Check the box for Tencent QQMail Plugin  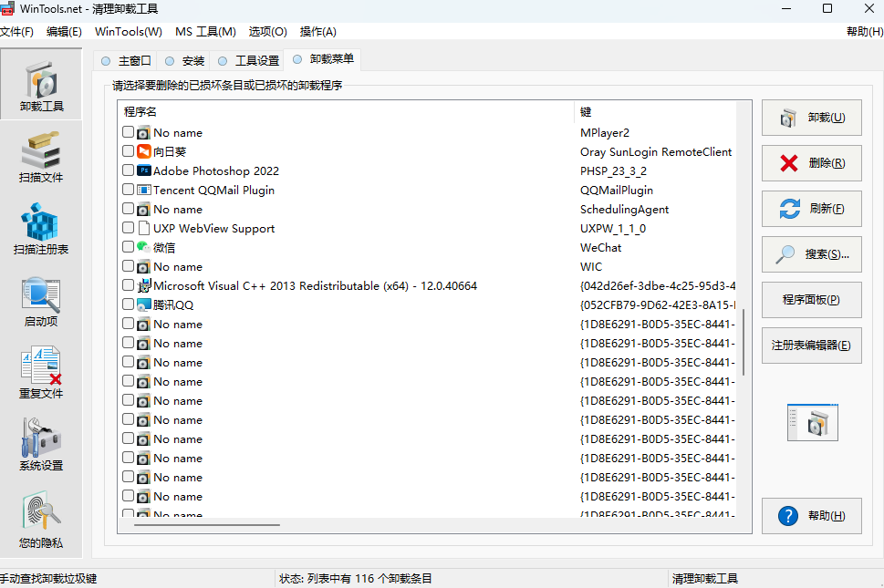coord(128,190)
